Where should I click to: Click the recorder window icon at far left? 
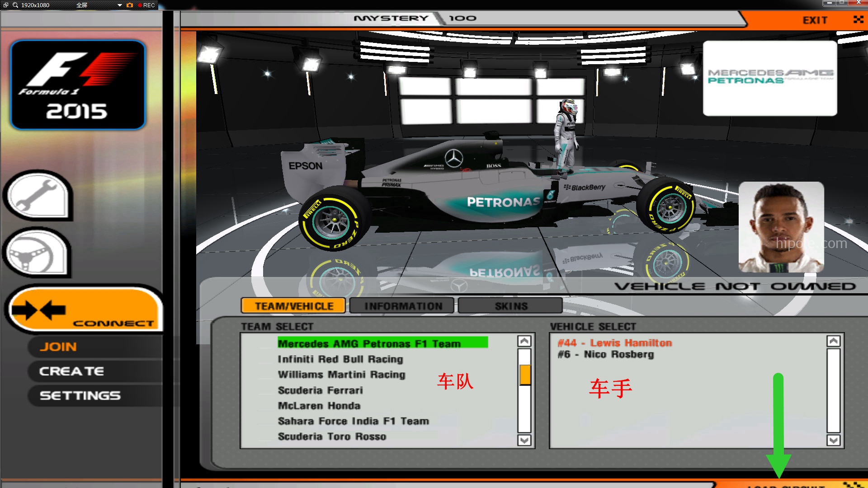point(6,5)
